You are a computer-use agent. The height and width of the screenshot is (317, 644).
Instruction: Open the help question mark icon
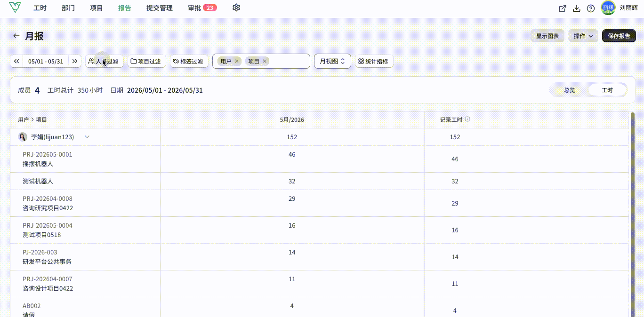click(591, 8)
